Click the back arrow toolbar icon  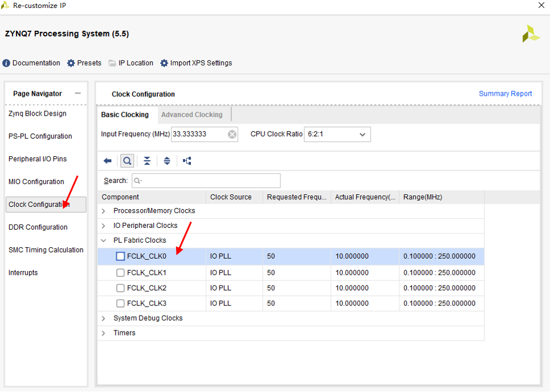(x=107, y=161)
